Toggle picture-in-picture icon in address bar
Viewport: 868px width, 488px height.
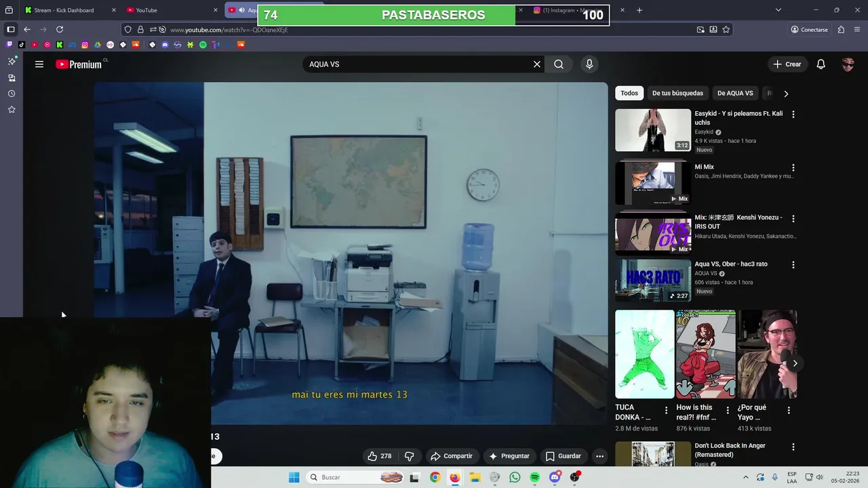tap(701, 30)
